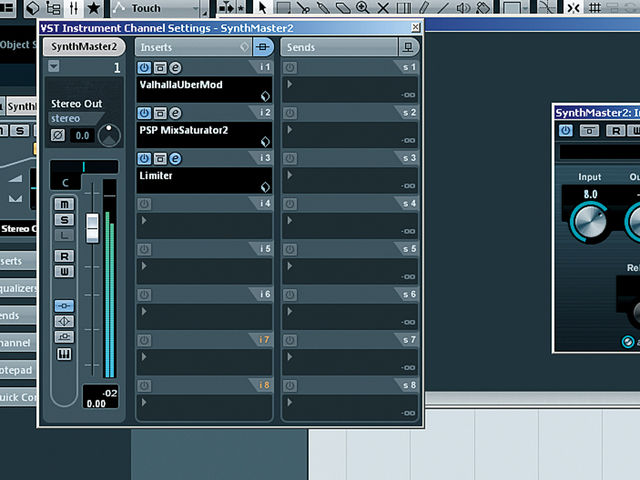Open the Limiter editor e button
640x480 pixels.
(175, 158)
